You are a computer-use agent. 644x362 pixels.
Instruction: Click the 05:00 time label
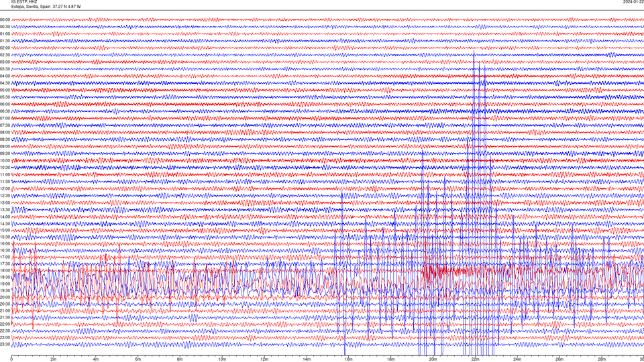click(x=5, y=90)
